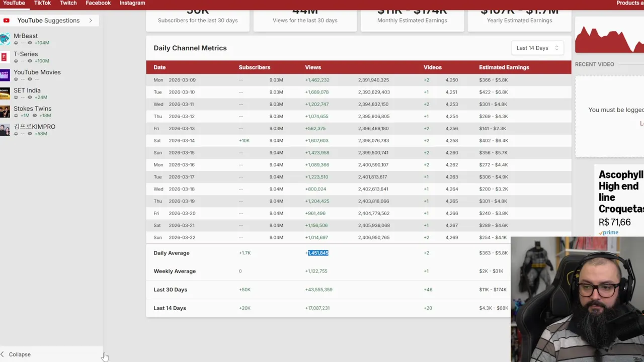Open the SET India channel suggestion

(27, 90)
